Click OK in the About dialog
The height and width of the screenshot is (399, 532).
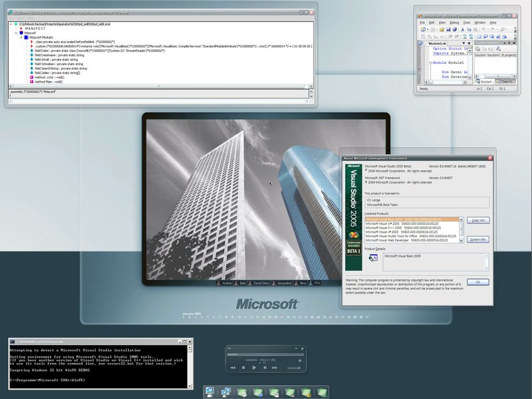pos(477,282)
